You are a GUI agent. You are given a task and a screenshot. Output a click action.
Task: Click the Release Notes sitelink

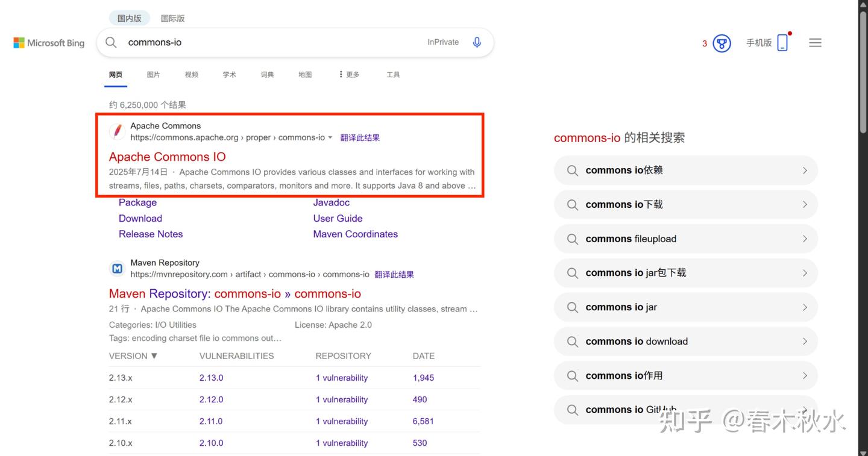tap(151, 234)
